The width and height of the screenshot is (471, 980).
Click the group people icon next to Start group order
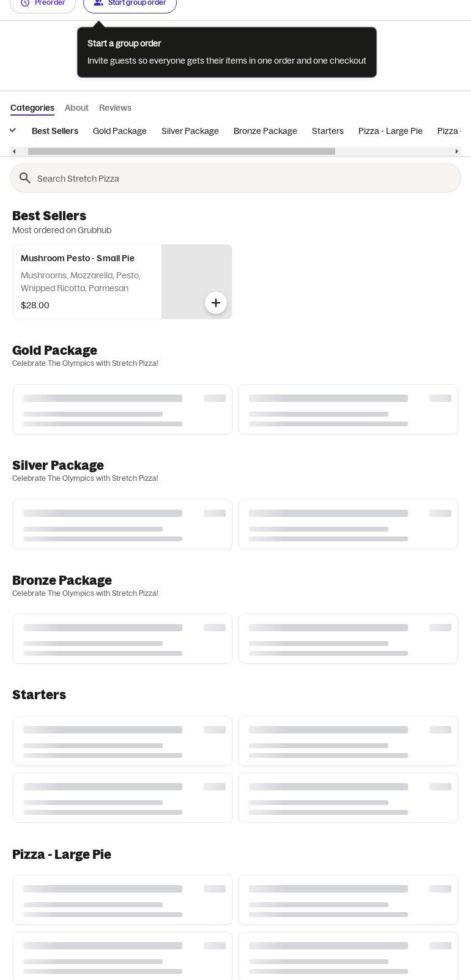click(98, 2)
